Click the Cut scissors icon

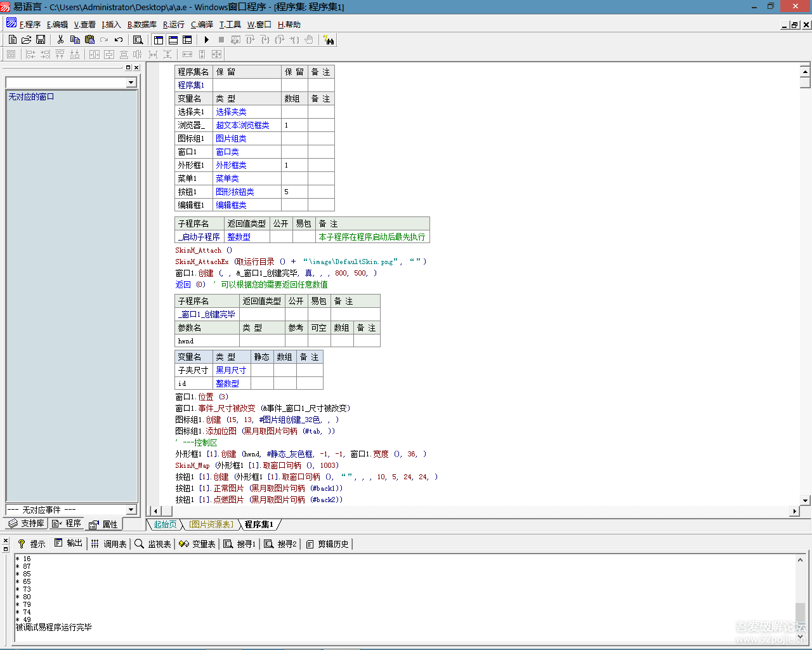pos(61,39)
